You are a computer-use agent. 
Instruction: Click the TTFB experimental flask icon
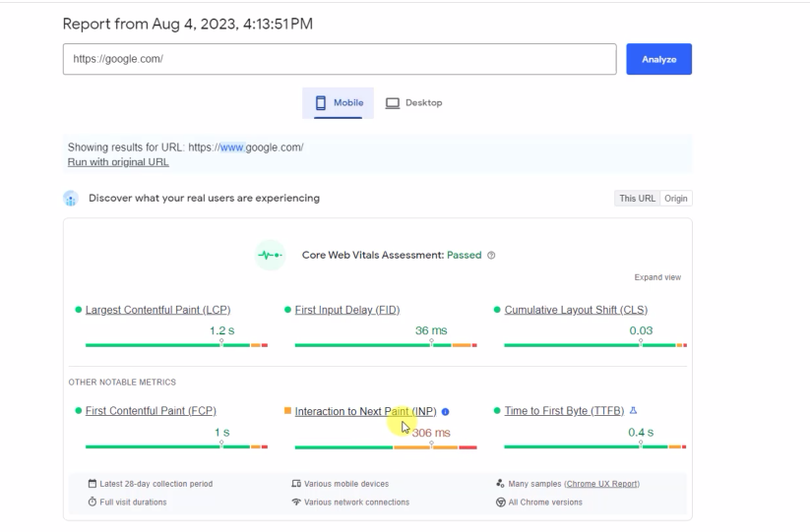pyautogui.click(x=633, y=411)
